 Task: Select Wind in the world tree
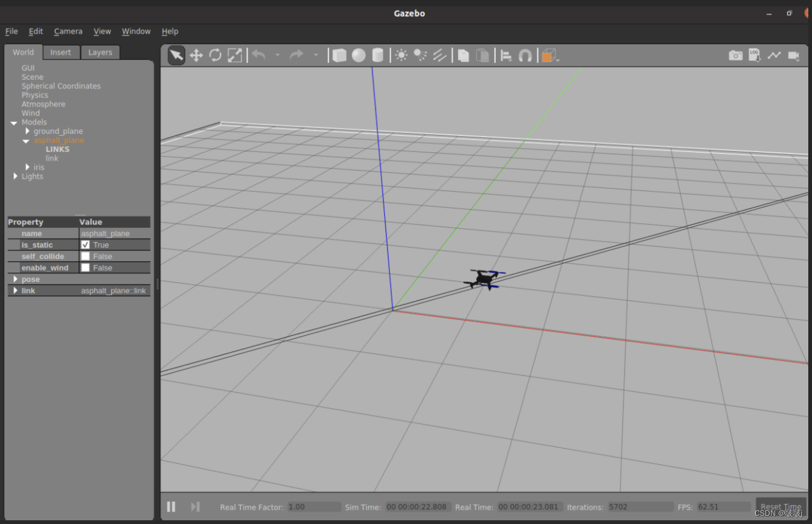30,113
